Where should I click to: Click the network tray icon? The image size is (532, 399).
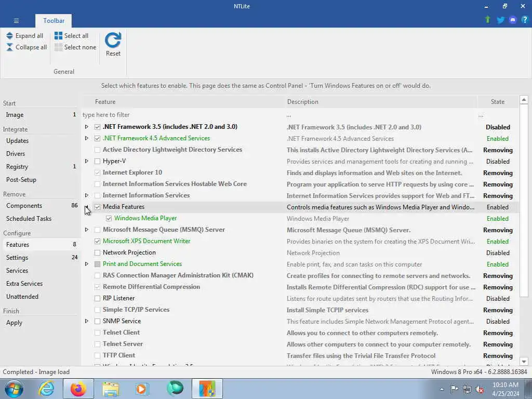click(467, 390)
